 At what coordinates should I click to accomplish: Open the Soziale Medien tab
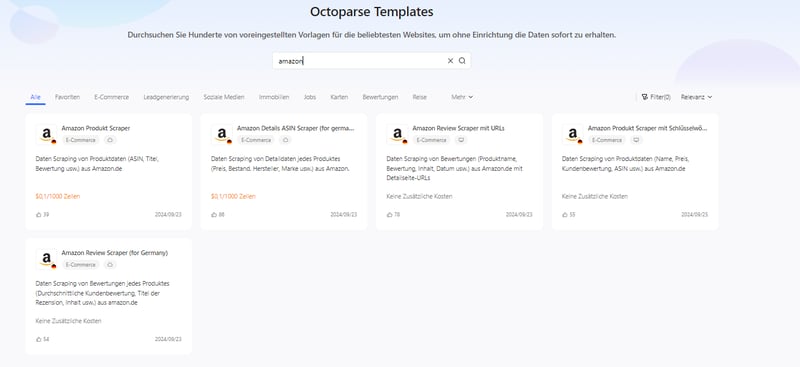tap(223, 97)
